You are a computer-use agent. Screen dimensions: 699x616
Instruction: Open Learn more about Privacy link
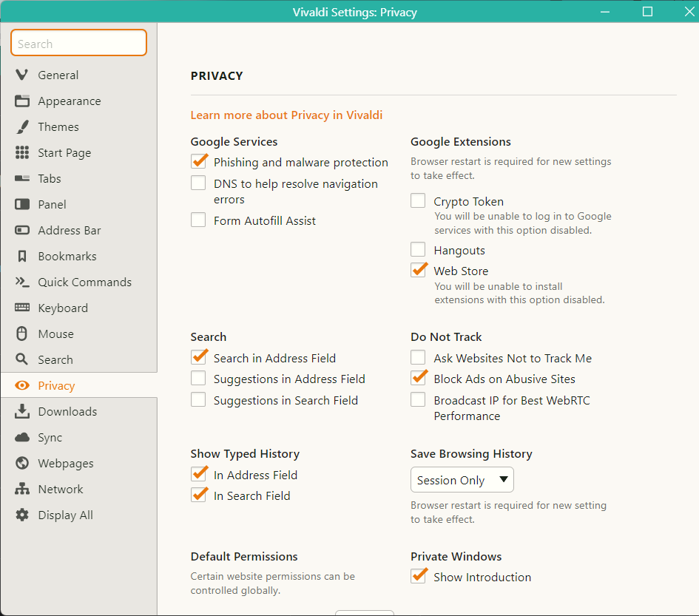pyautogui.click(x=286, y=115)
